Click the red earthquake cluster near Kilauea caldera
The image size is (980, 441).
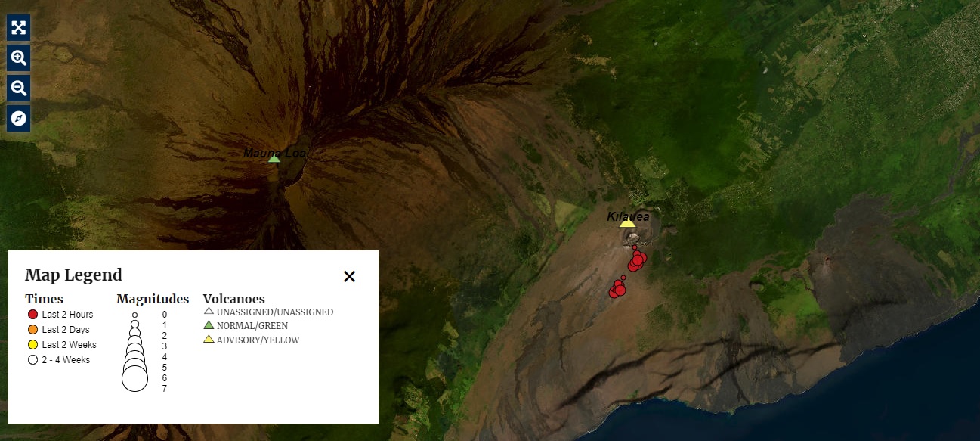pos(637,261)
